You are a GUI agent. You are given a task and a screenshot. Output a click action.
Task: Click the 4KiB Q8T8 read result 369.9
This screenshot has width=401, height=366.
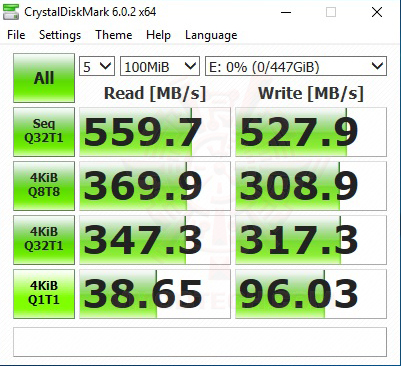[155, 186]
